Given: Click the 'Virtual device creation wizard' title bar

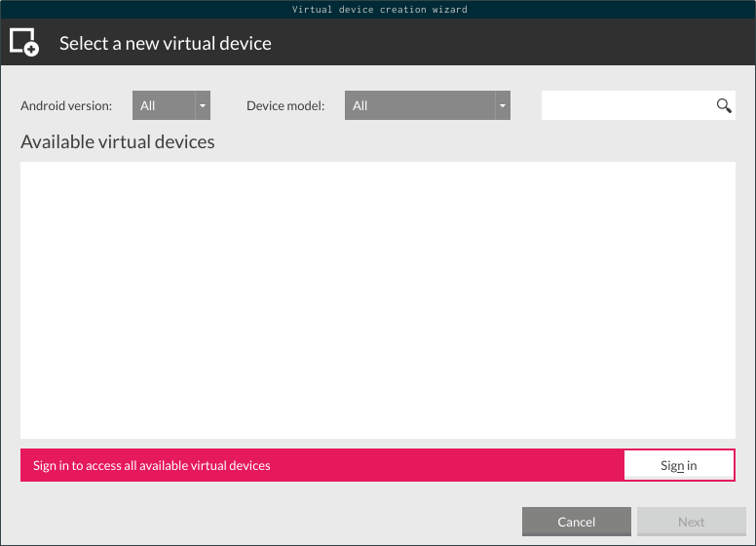Looking at the screenshot, I should [x=379, y=9].
